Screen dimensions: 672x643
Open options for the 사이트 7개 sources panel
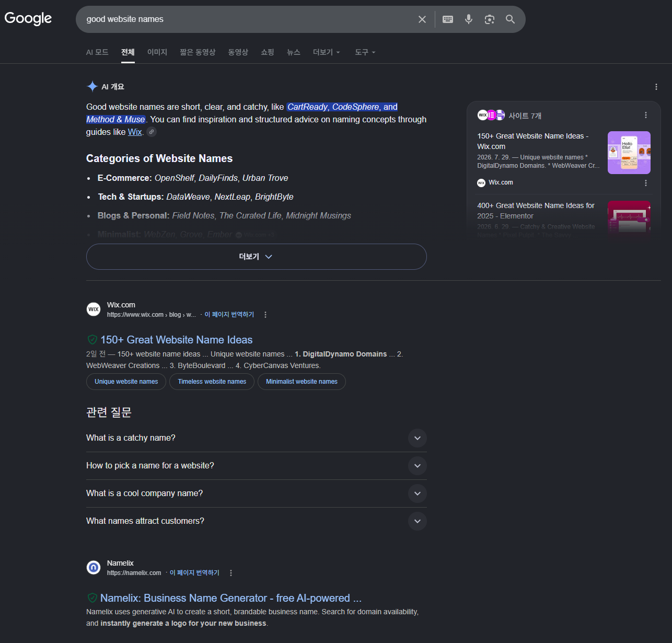[646, 115]
